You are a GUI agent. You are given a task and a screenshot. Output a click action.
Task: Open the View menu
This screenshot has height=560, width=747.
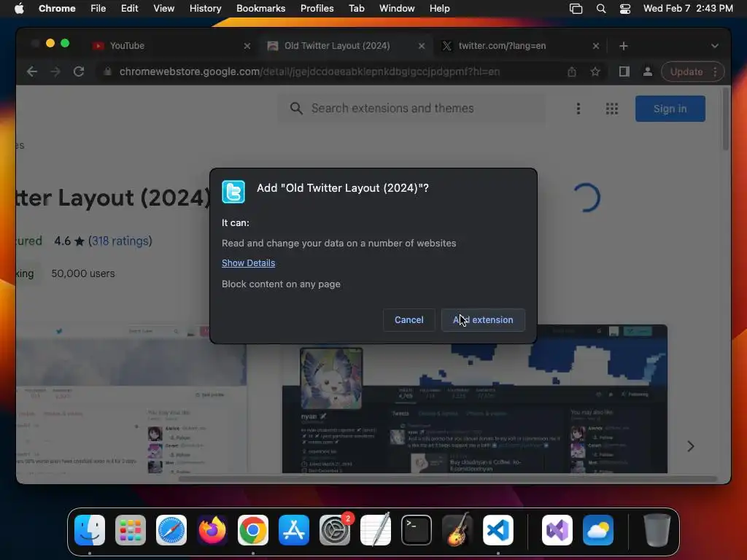tap(164, 9)
